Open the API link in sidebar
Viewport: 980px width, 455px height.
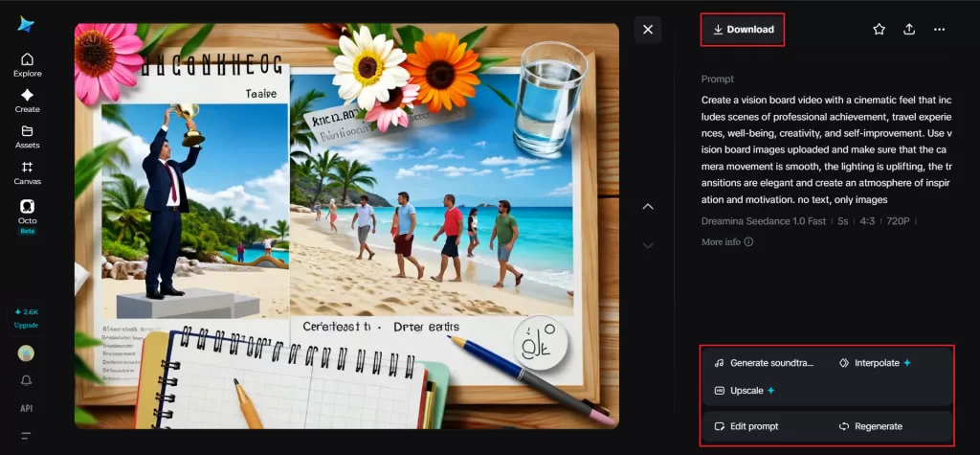26,408
